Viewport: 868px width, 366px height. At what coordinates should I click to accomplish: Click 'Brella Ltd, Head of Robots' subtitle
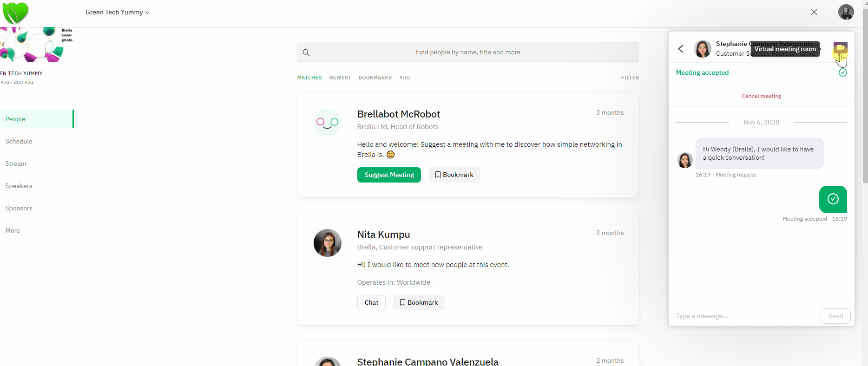coord(398,127)
